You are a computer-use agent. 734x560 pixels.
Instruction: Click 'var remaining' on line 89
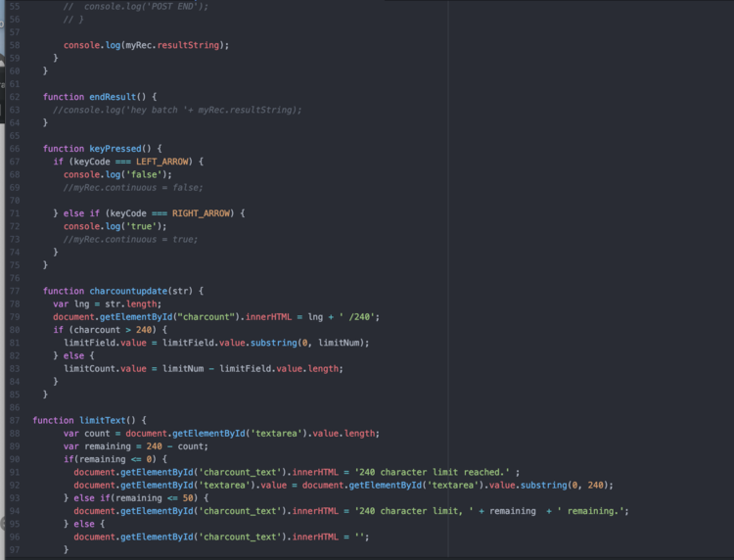point(97,446)
